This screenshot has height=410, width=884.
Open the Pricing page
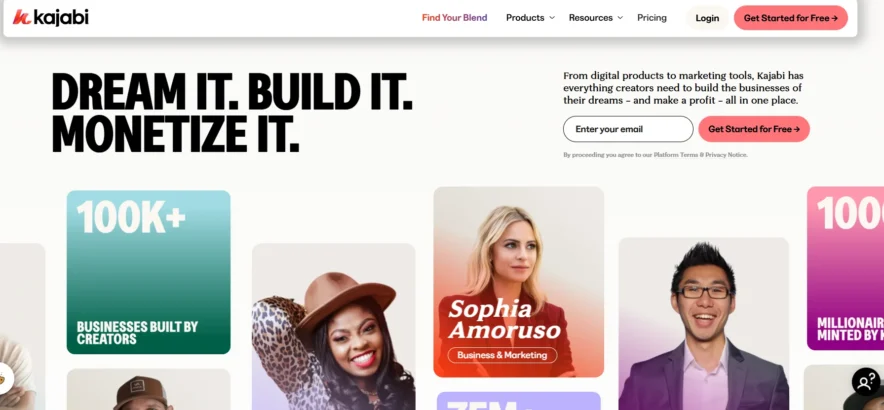coord(652,17)
